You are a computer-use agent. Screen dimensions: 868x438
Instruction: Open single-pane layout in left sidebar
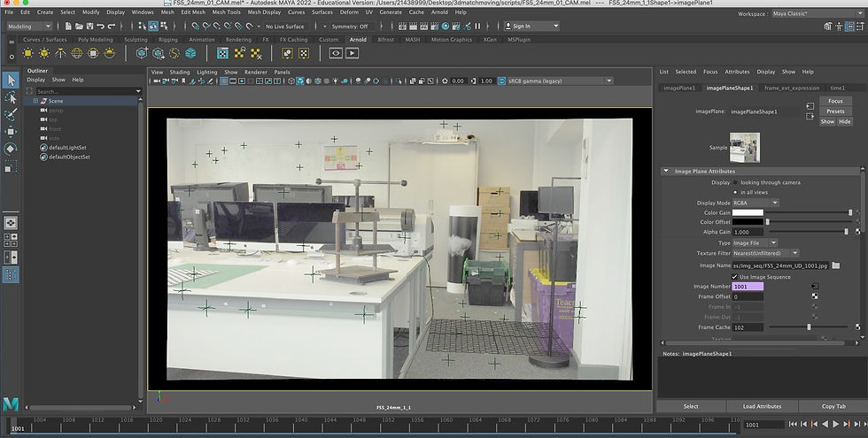click(11, 223)
